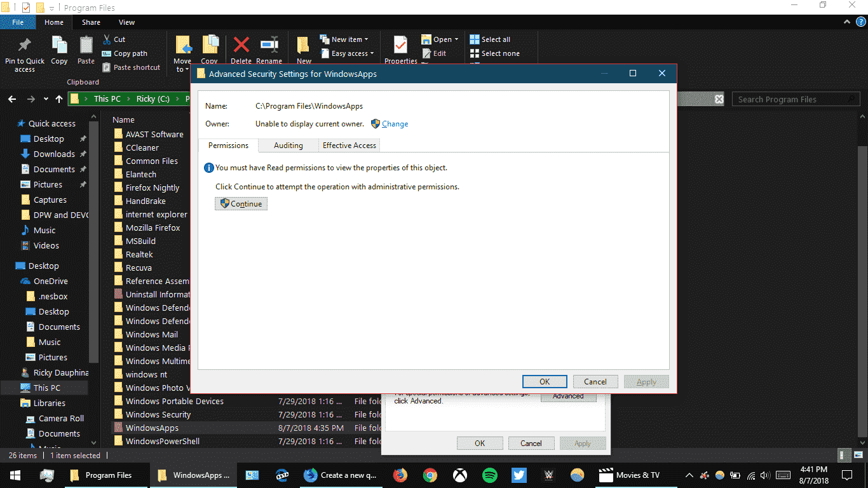Click the red Delete icon
This screenshot has width=868, height=488.
tap(241, 45)
